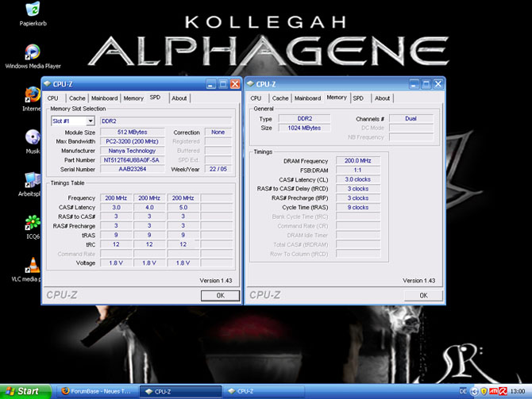The height and width of the screenshot is (399, 532).
Task: Select Mainboard tab in left CPU-Z window
Action: click(104, 98)
